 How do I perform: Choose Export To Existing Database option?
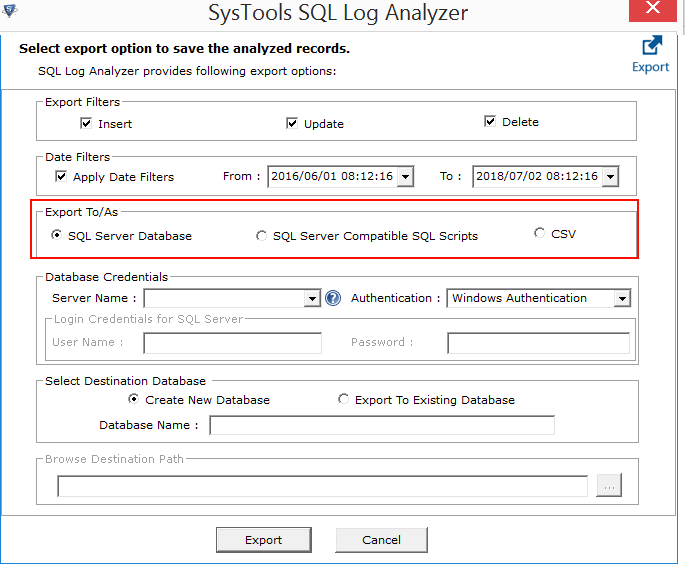(343, 399)
